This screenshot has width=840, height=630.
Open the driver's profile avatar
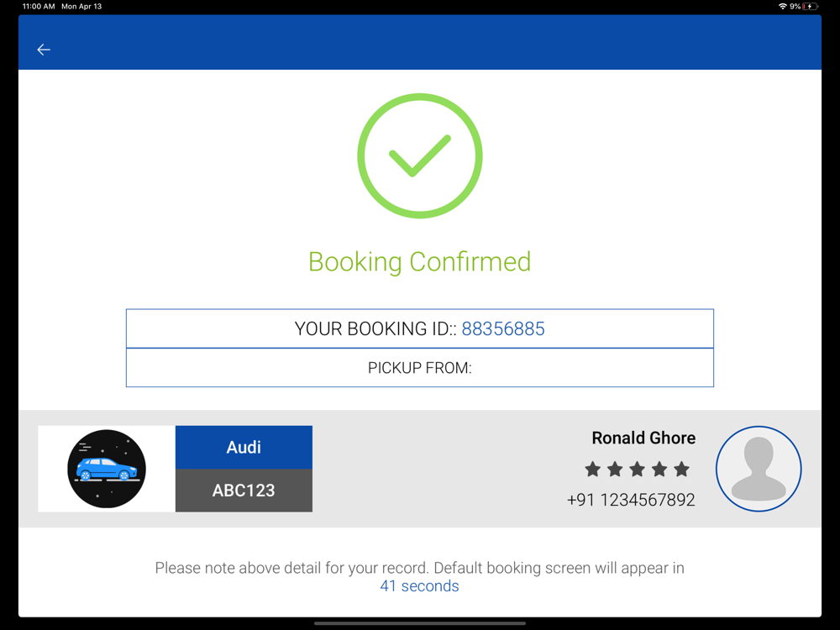[x=759, y=469]
